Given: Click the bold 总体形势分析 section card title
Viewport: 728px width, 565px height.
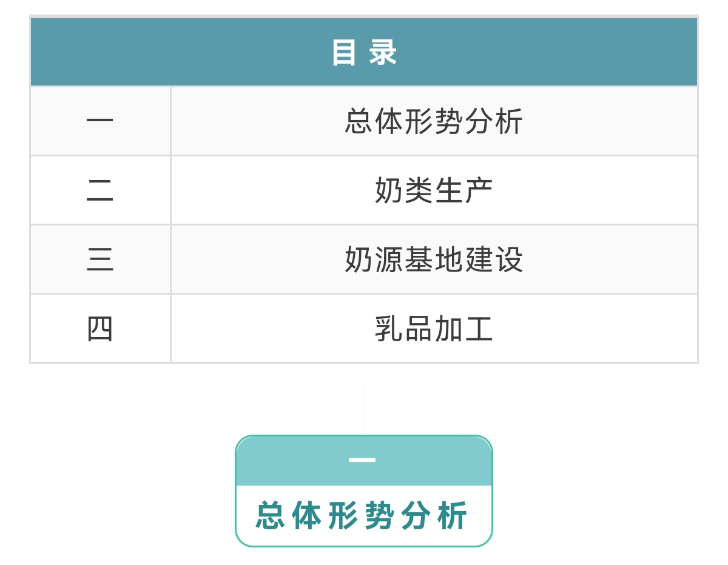Looking at the screenshot, I should 362,516.
